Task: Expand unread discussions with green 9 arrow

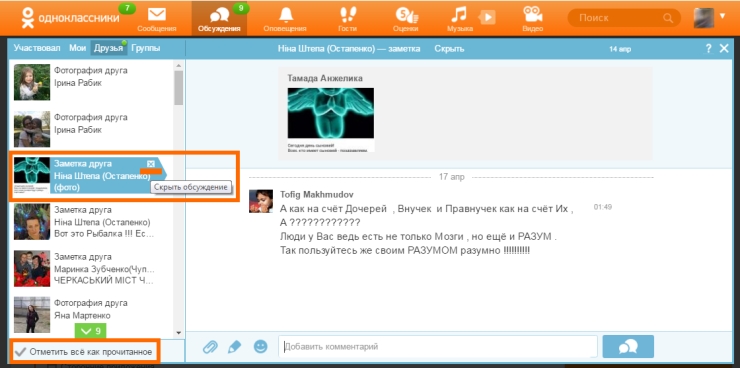Action: [x=91, y=331]
